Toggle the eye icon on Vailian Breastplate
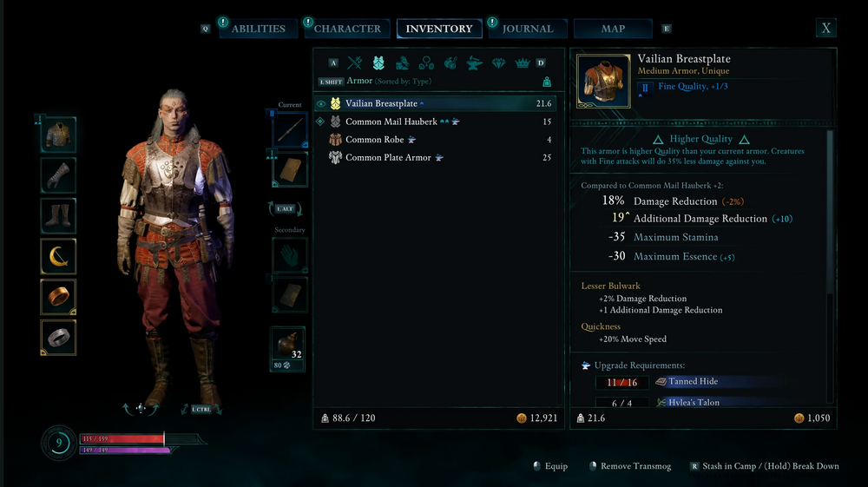Image resolution: width=868 pixels, height=487 pixels. pos(320,103)
